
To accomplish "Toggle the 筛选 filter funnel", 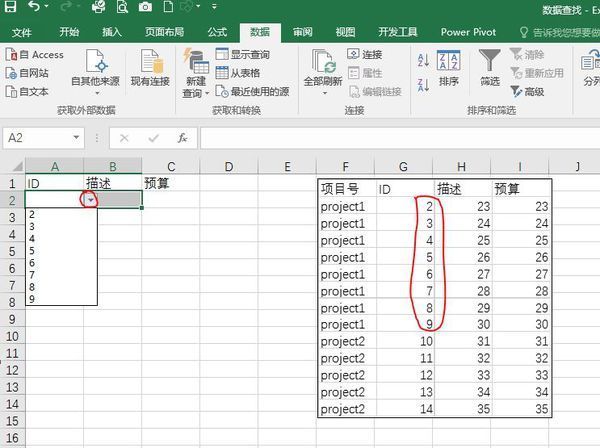I will (490, 68).
